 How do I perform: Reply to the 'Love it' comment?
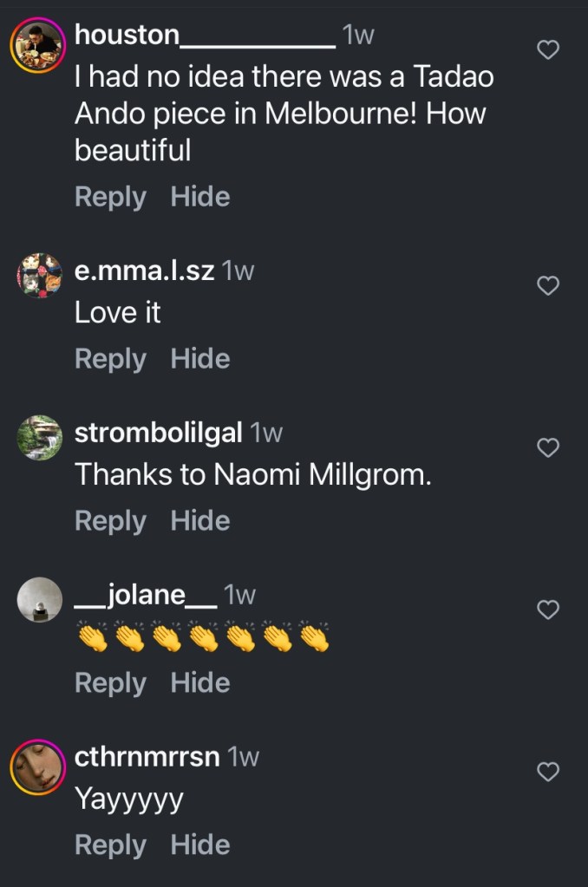(110, 360)
